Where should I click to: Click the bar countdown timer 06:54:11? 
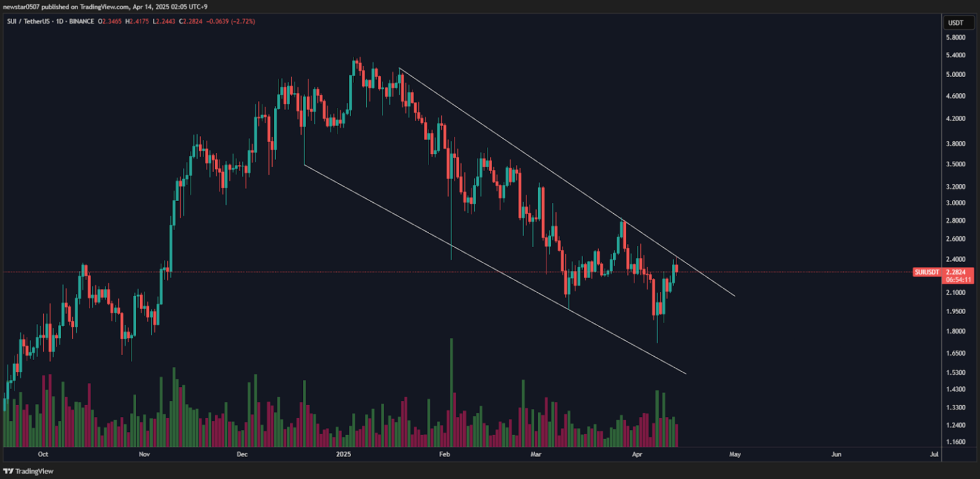(x=958, y=280)
